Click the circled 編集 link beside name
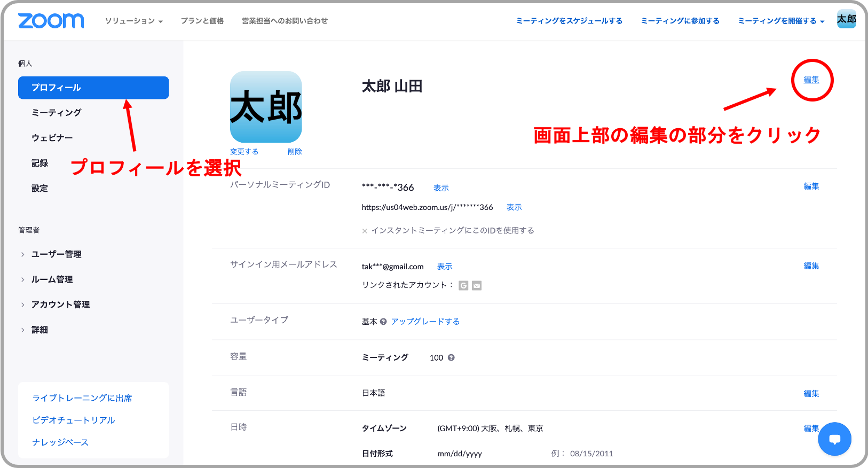 click(x=811, y=80)
